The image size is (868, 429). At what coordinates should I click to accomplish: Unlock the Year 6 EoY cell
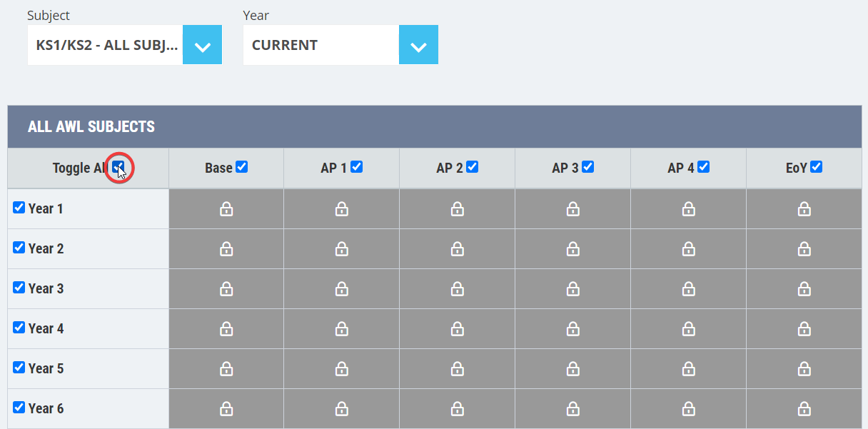click(804, 408)
